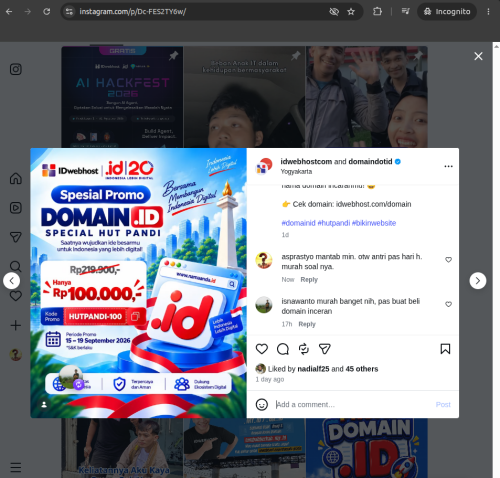Click the Add a comment field
The width and height of the screenshot is (500, 478).
[x=352, y=404]
